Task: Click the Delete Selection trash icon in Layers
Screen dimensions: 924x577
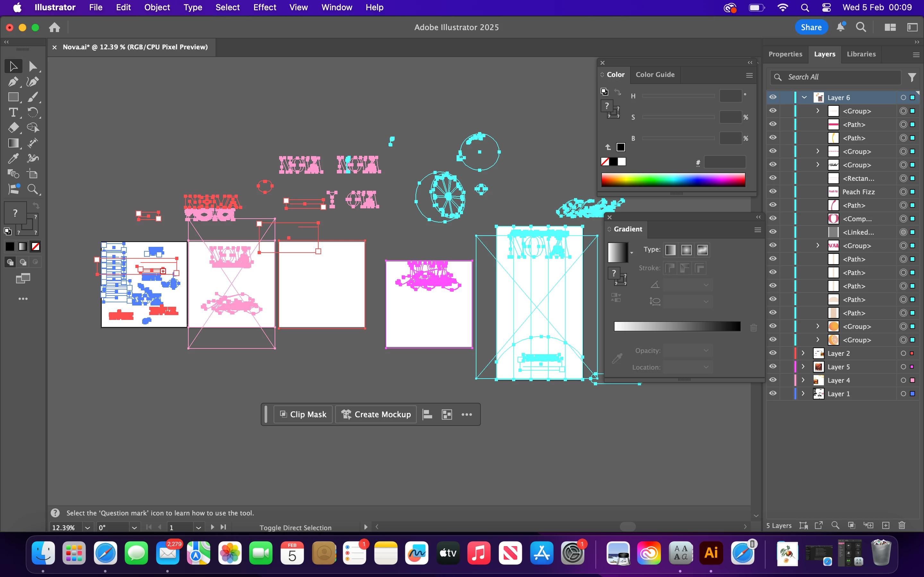Action: click(x=902, y=525)
